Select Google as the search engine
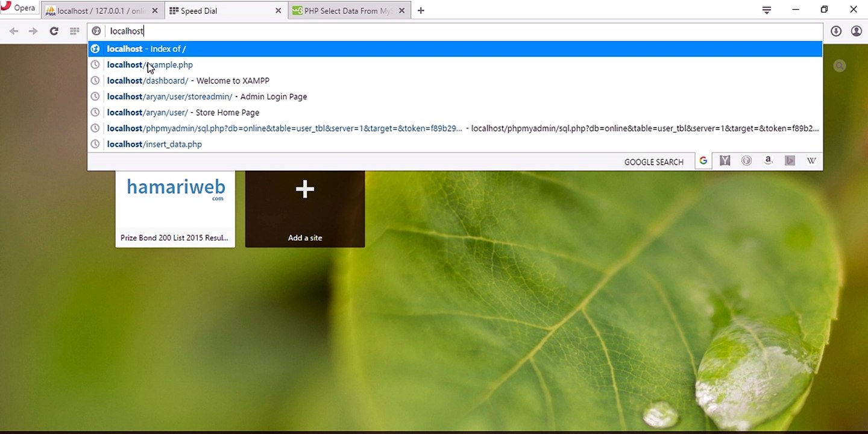 click(703, 161)
